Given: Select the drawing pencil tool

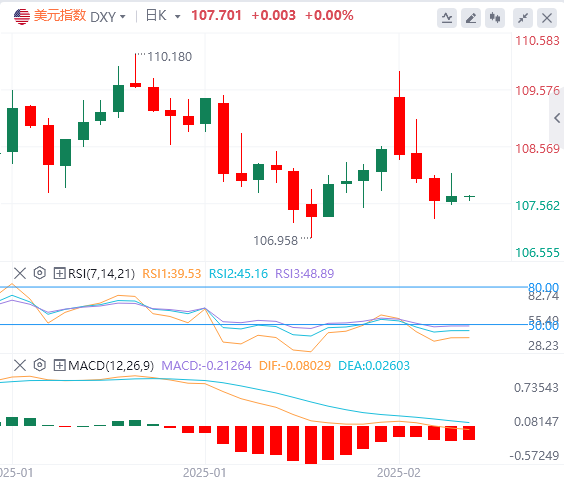Looking at the screenshot, I should coord(471,18).
